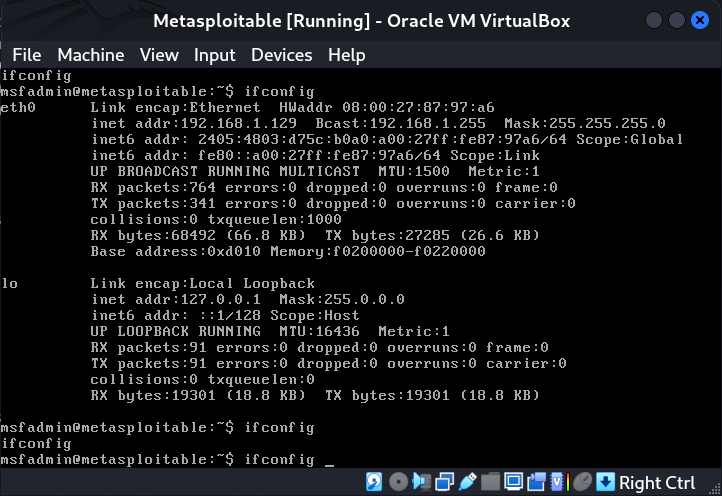This screenshot has height=496, width=722.
Task: Click Memory:f0200000-f0220000
Action: (378, 251)
